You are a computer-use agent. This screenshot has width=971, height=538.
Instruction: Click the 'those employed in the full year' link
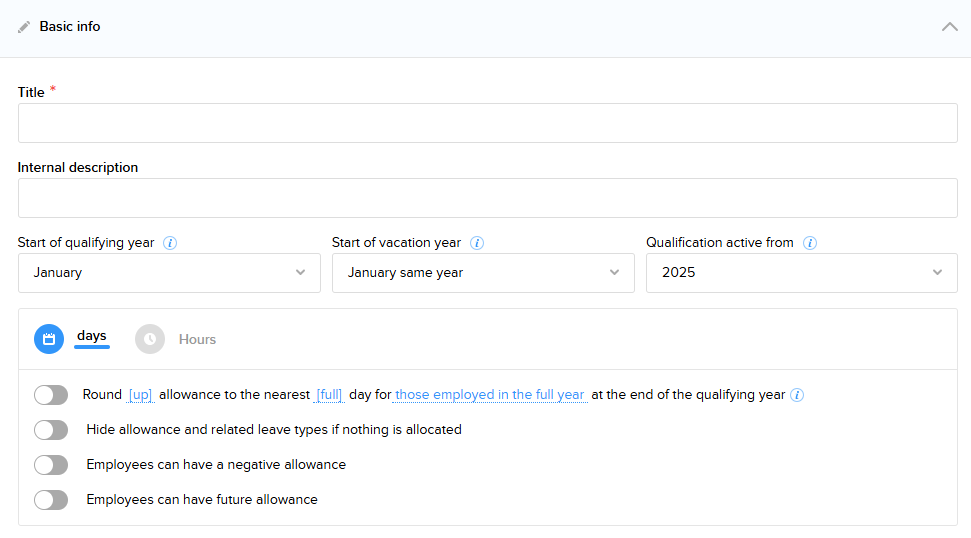[x=490, y=395]
